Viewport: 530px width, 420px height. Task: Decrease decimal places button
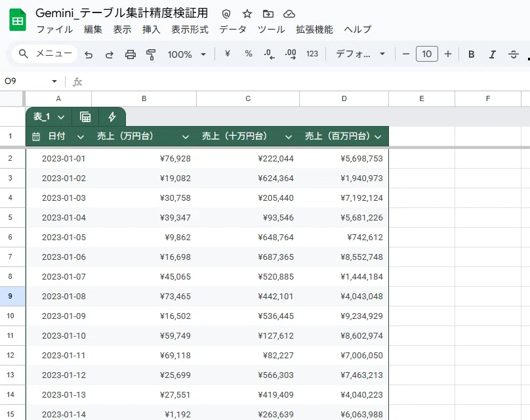269,54
